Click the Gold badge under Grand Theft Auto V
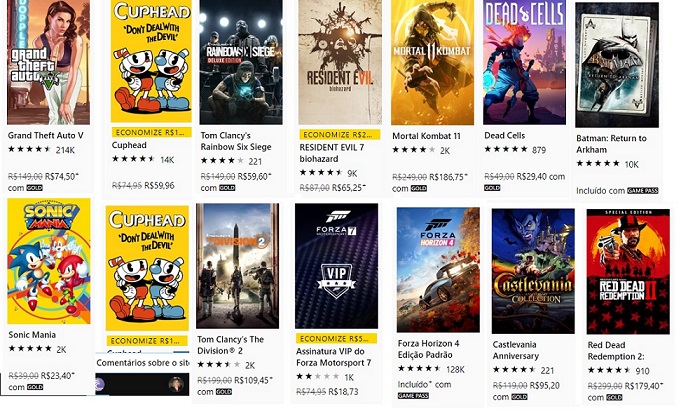Image resolution: width=681 pixels, height=409 pixels. [x=34, y=187]
